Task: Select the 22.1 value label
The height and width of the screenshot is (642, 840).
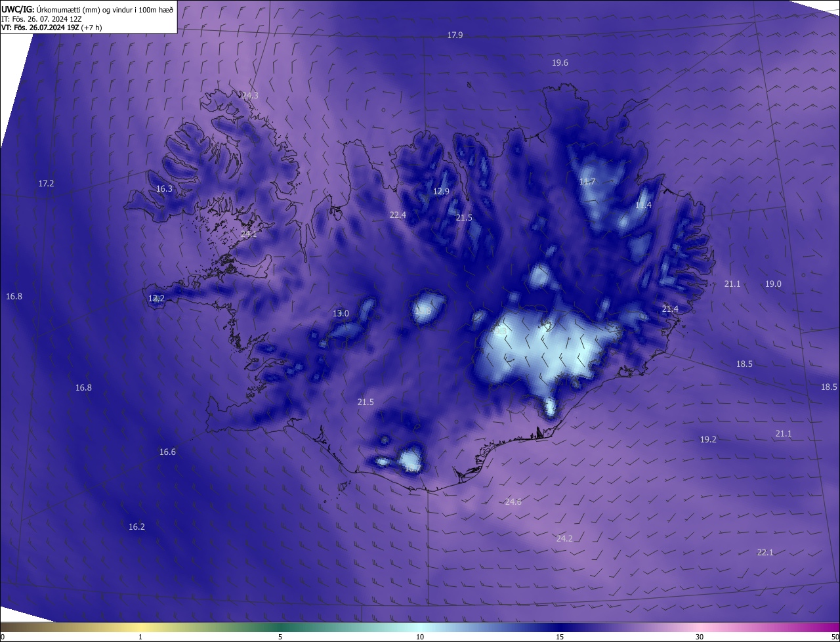Action: (765, 552)
